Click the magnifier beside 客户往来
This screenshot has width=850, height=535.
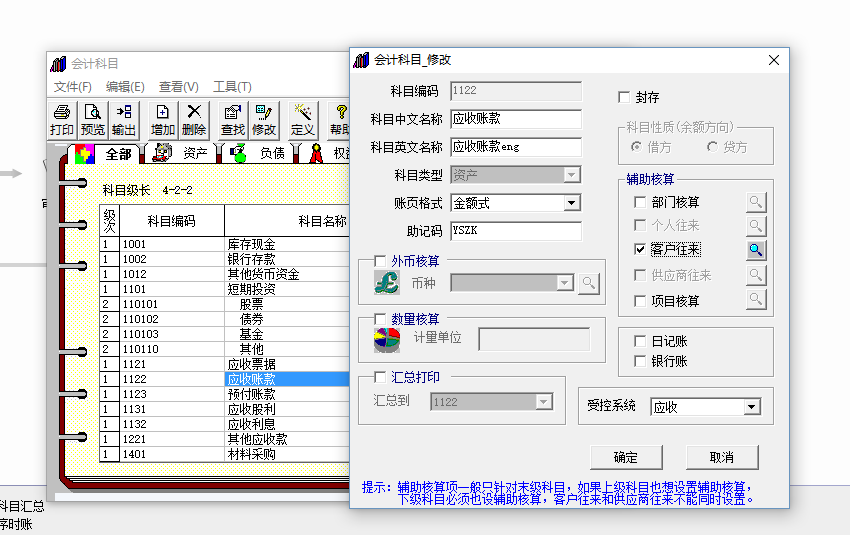[x=756, y=250]
